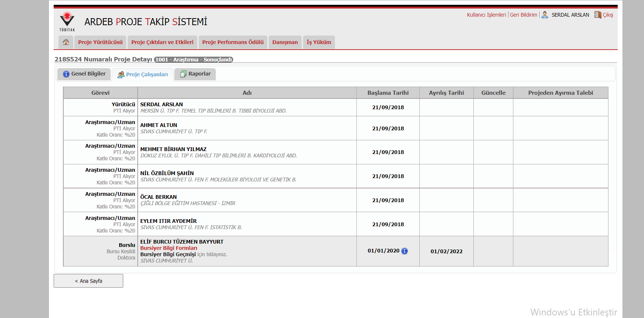Click ÖCAL BERKAN's 21/09/2018 start date
This screenshot has height=318, width=644.
click(x=388, y=200)
